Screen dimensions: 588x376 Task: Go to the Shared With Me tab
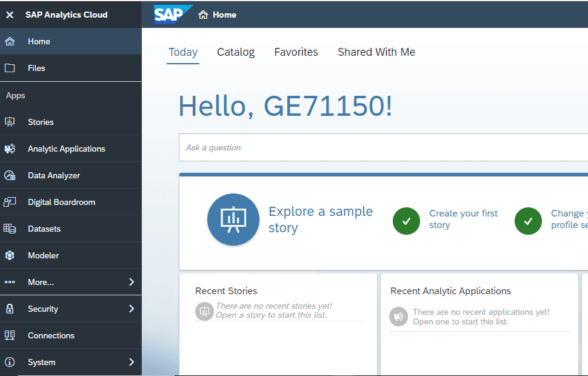[376, 52]
